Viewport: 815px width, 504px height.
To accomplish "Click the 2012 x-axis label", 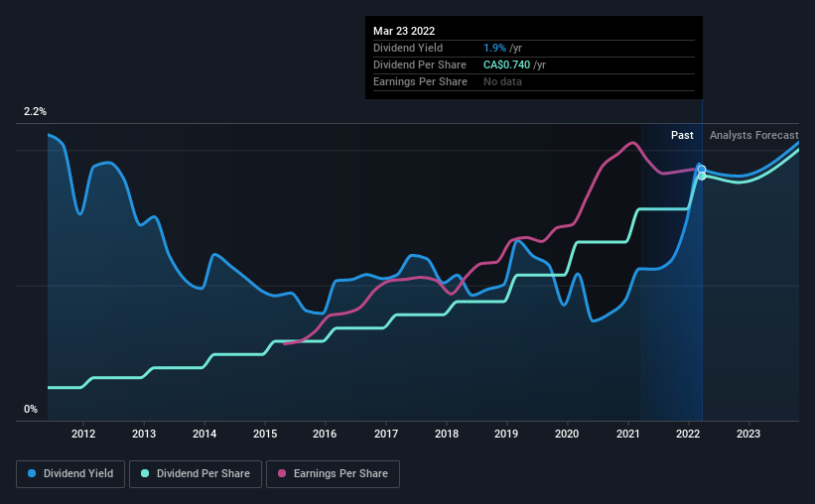I will point(83,434).
